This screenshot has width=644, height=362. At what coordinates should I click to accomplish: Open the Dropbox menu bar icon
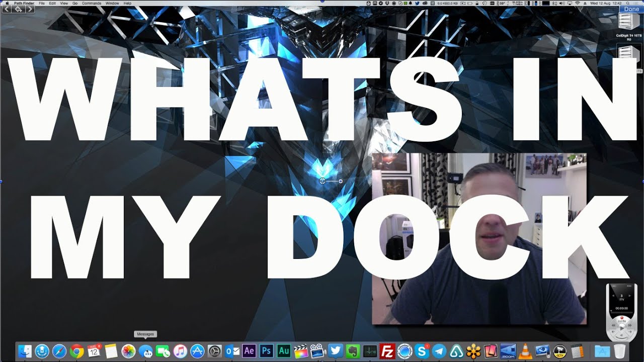coord(388,3)
